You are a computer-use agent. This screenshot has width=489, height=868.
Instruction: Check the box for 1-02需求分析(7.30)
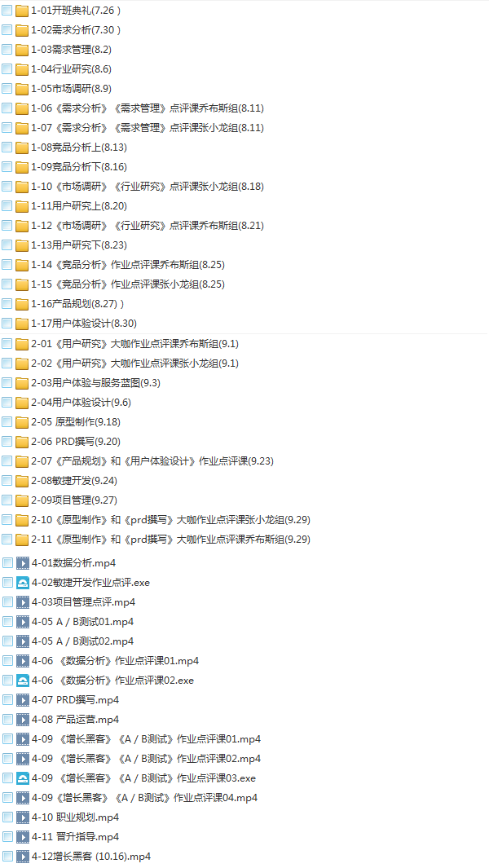pyautogui.click(x=7, y=30)
